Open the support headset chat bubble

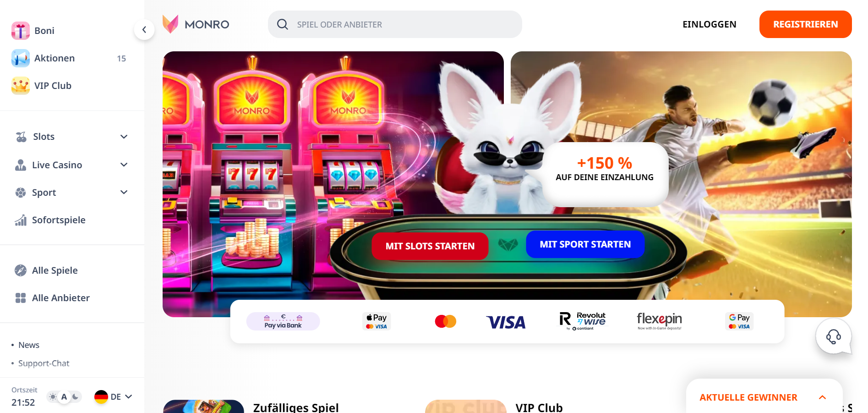(x=833, y=337)
